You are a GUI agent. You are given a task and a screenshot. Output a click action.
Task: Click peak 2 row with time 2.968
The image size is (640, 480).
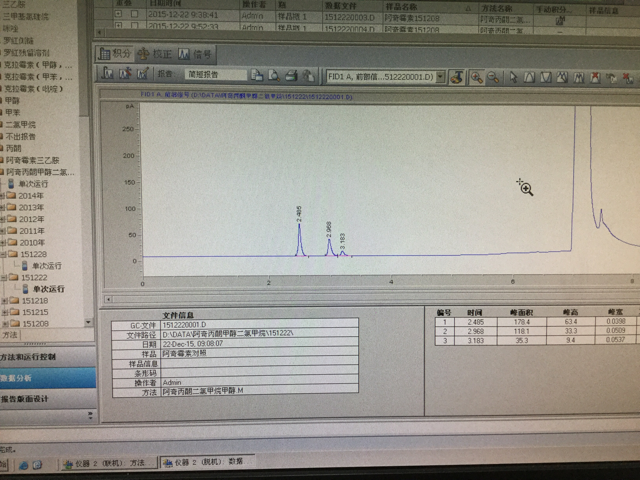click(x=537, y=331)
